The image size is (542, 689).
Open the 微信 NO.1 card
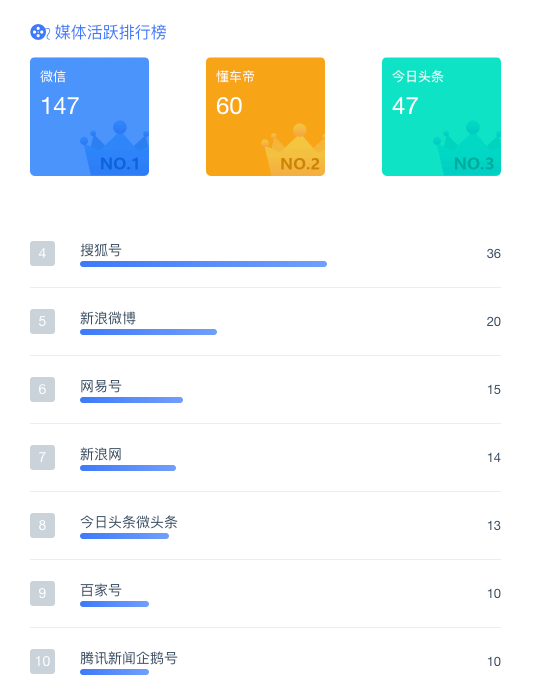pos(89,116)
